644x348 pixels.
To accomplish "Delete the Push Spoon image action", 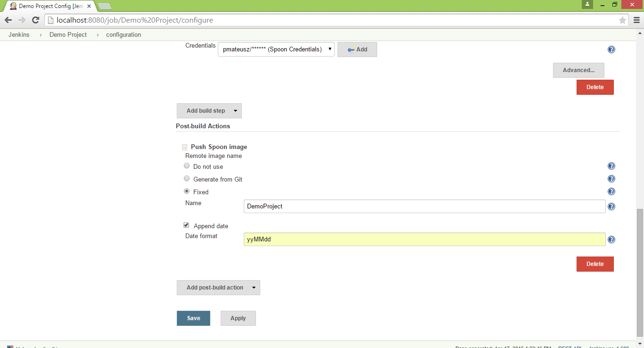I will (595, 264).
